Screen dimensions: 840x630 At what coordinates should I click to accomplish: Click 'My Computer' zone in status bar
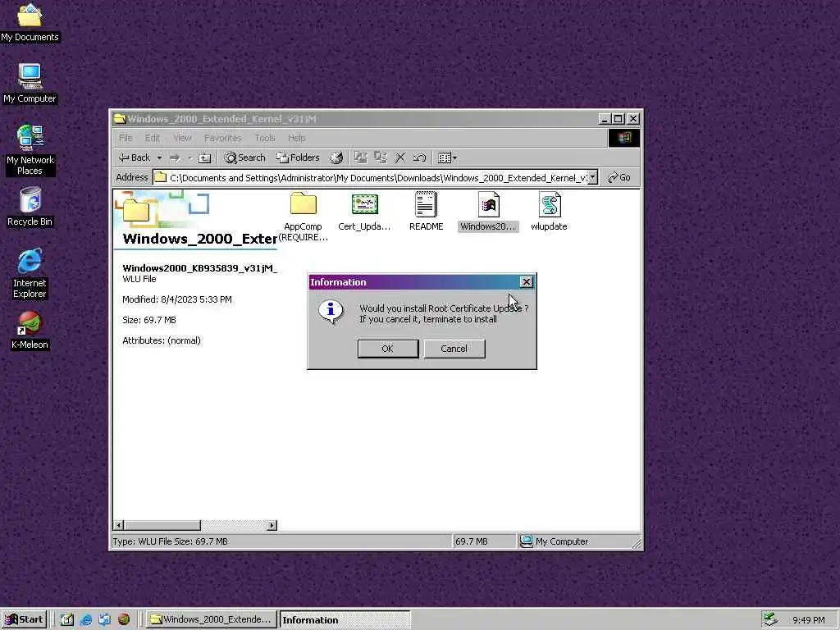pos(555,541)
